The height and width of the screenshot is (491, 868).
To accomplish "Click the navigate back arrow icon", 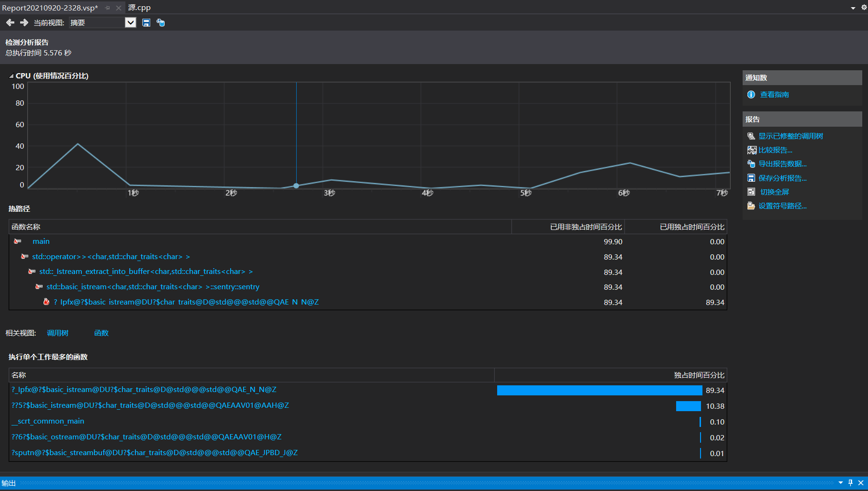I will tap(10, 22).
